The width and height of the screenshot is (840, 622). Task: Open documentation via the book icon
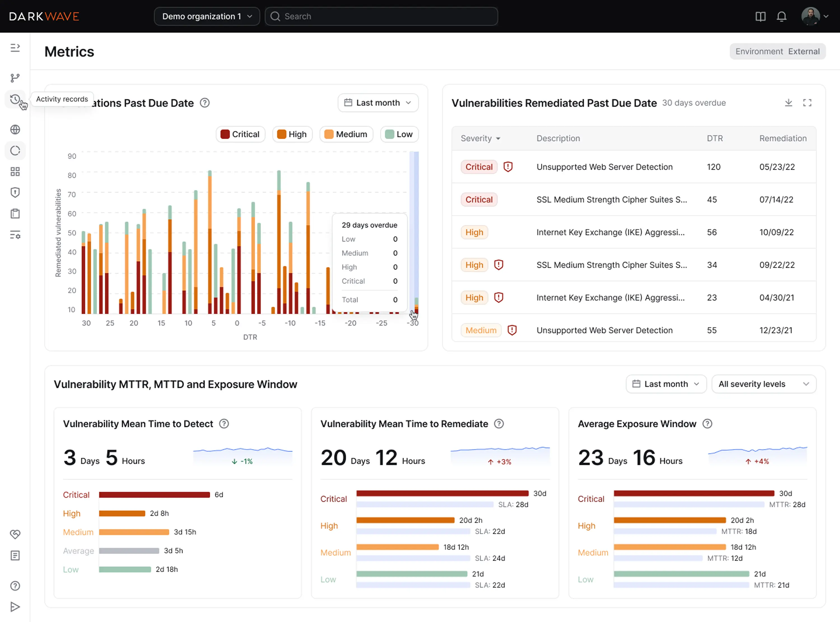tap(760, 16)
